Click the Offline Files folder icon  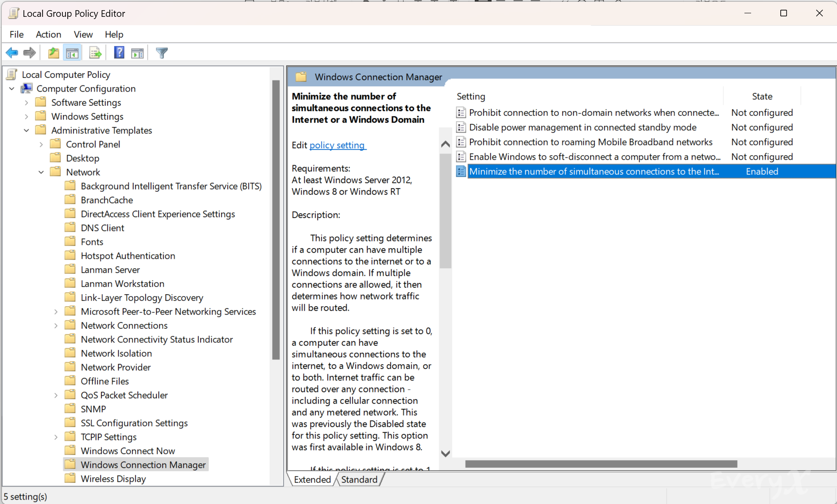click(x=70, y=381)
